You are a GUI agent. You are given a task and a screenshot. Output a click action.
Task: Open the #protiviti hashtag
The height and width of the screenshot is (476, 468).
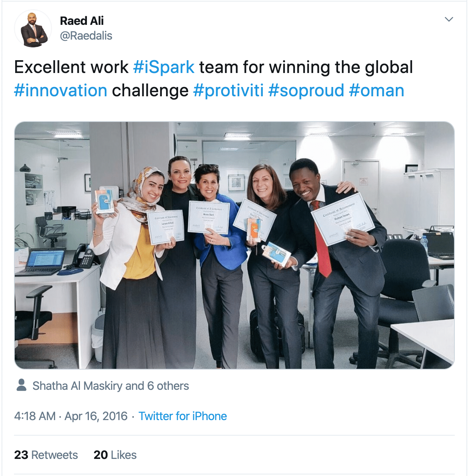[228, 90]
